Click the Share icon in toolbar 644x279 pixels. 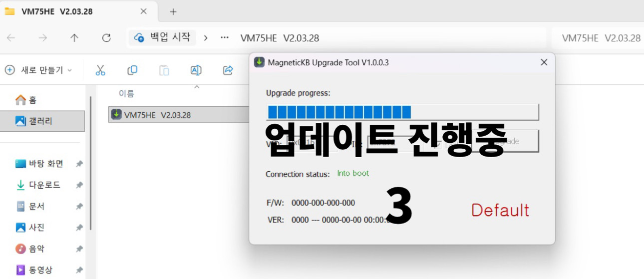[x=228, y=70]
